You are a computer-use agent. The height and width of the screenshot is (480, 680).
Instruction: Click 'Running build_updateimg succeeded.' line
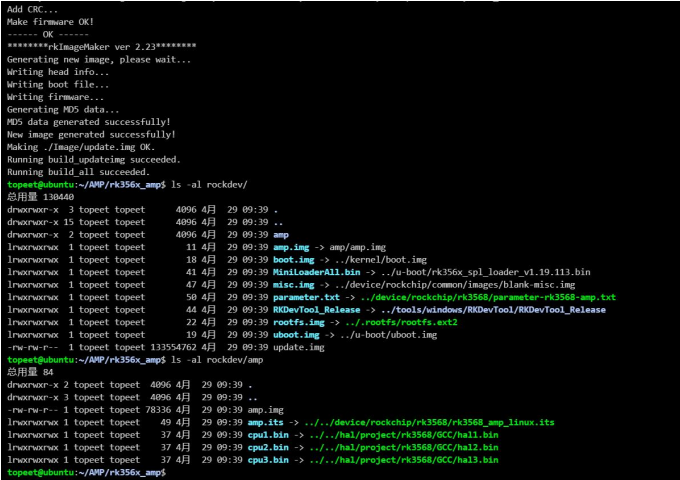tap(94, 160)
